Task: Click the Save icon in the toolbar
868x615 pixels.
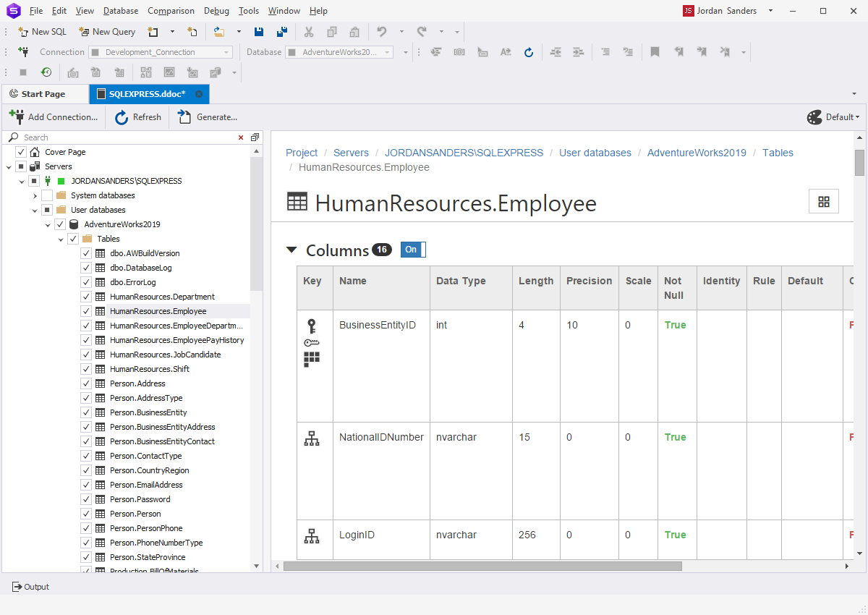Action: pyautogui.click(x=259, y=32)
